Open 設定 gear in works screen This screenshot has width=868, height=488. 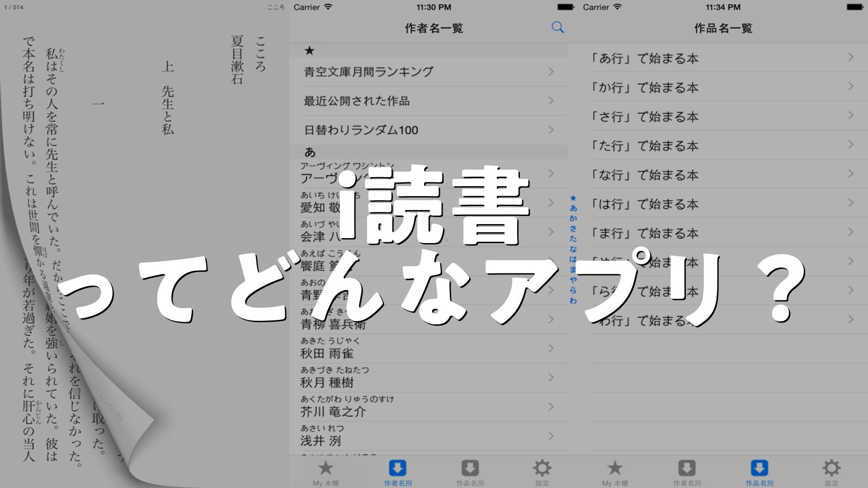(831, 473)
